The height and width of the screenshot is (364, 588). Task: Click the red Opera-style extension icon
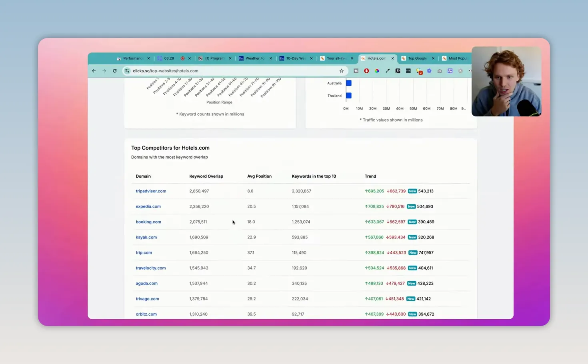tap(366, 71)
